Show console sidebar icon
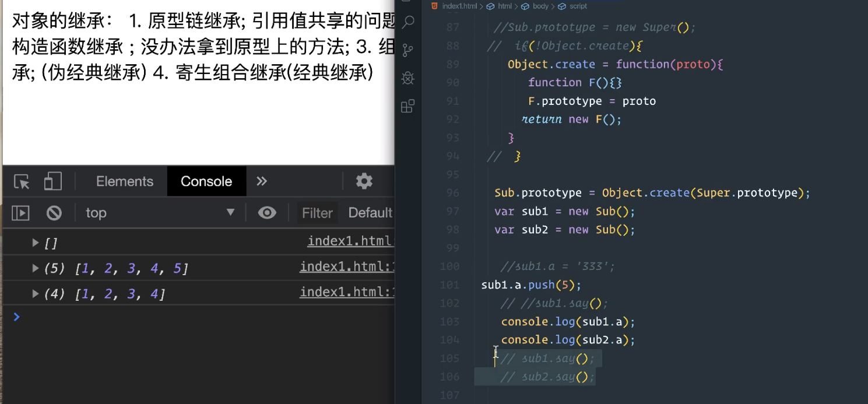Viewport: 868px width, 404px height. click(x=21, y=213)
